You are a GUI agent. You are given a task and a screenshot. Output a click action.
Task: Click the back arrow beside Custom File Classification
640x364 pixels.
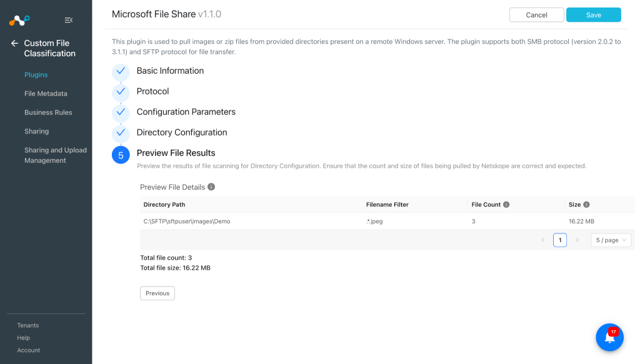pos(15,43)
